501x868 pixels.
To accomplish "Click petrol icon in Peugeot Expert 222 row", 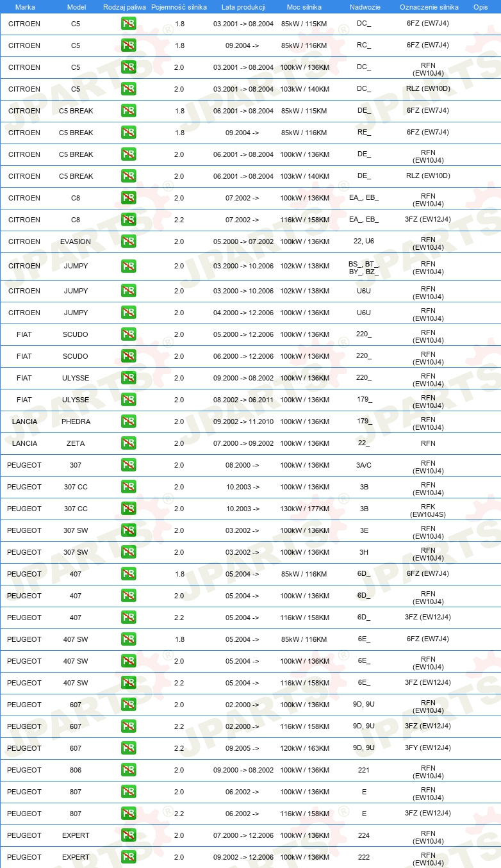I will tap(129, 857).
